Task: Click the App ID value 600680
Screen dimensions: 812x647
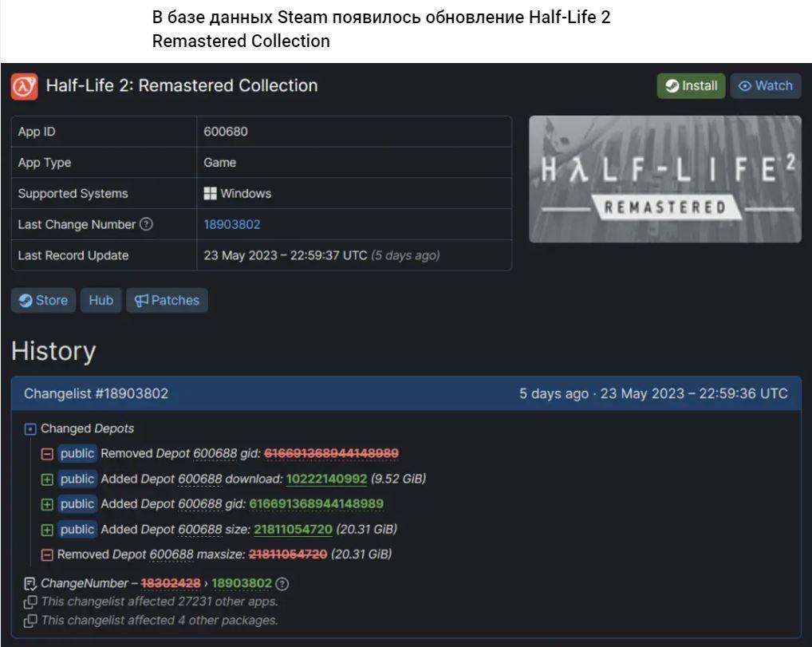Action: tap(226, 132)
